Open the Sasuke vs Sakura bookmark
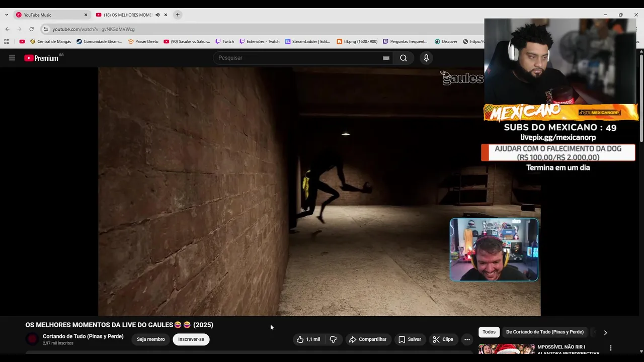The image size is (644, 362). pyautogui.click(x=187, y=42)
